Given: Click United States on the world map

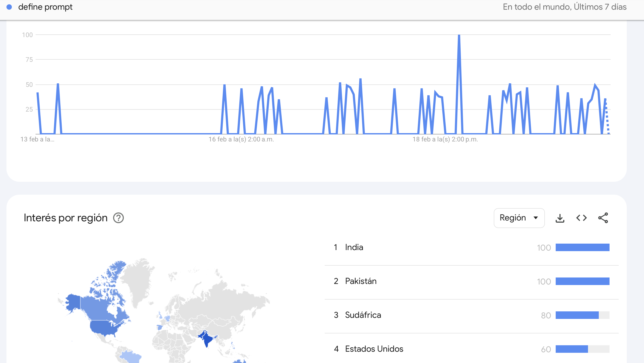Looking at the screenshot, I should tap(105, 327).
